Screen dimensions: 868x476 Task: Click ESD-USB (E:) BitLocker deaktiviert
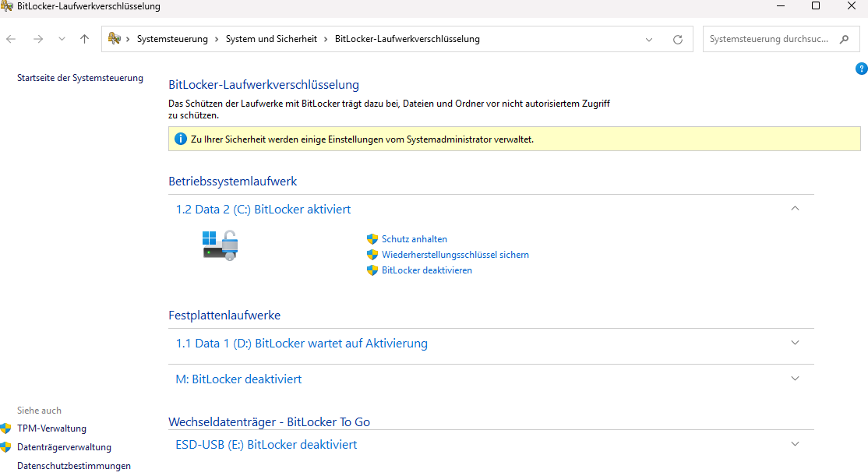(266, 445)
